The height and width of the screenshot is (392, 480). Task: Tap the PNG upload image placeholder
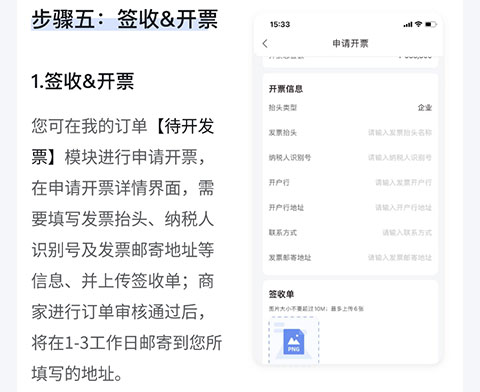click(x=294, y=341)
